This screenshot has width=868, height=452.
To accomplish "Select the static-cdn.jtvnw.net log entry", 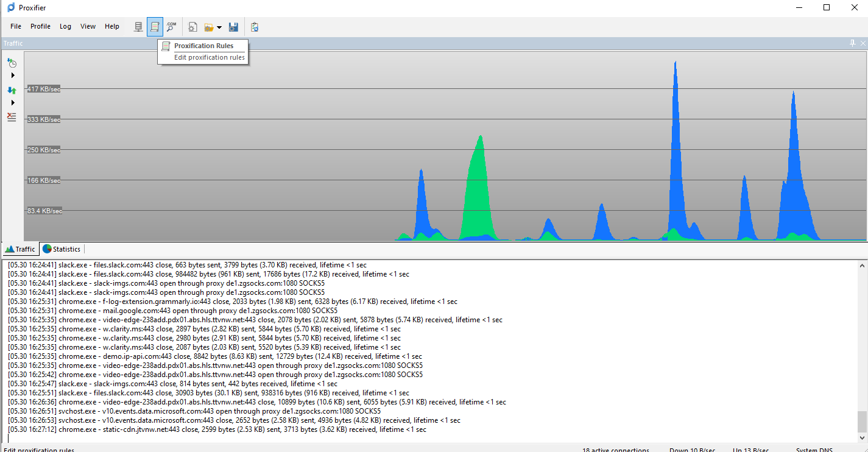I will [217, 429].
